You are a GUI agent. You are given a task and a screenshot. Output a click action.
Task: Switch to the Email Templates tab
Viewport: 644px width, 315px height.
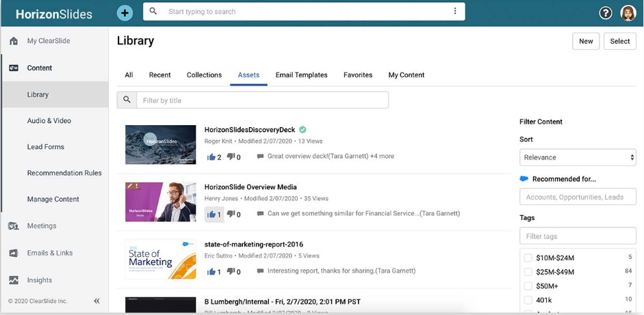click(x=301, y=75)
